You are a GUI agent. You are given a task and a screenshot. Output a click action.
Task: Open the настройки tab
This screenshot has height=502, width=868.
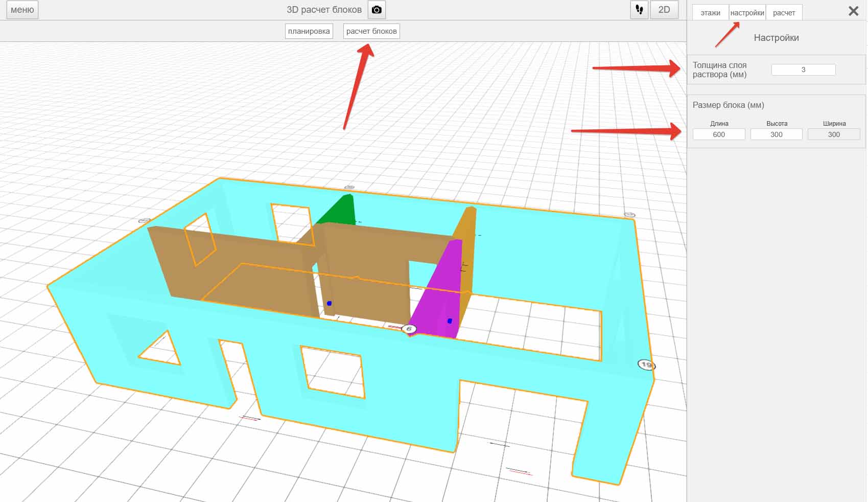click(x=747, y=13)
